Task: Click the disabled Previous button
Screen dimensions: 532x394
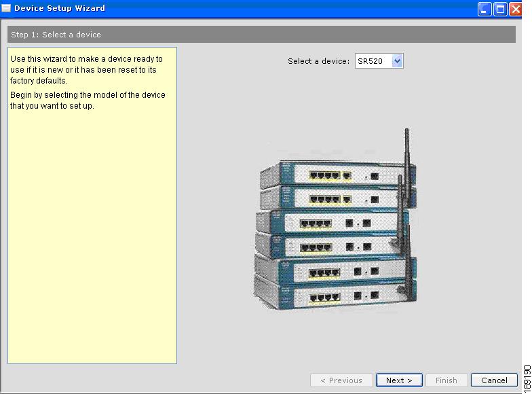Action: pyautogui.click(x=341, y=380)
